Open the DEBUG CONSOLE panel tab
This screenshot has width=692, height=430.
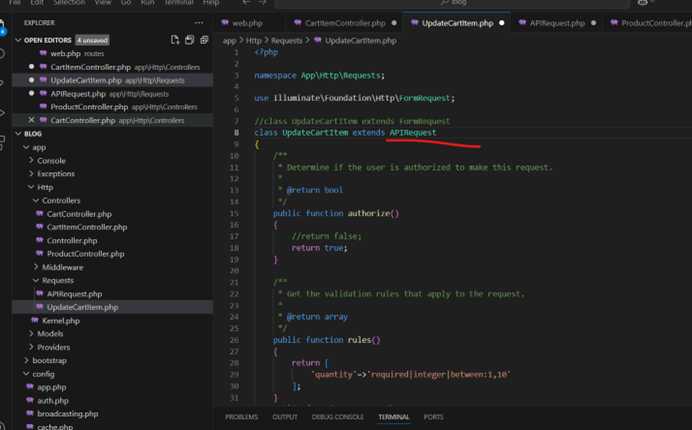point(338,417)
